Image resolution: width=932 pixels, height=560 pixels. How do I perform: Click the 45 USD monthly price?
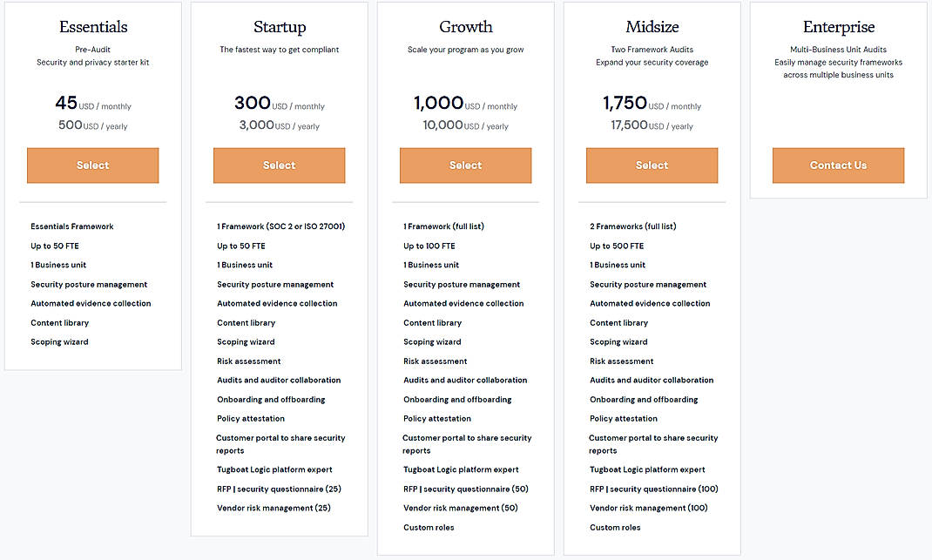pos(92,103)
